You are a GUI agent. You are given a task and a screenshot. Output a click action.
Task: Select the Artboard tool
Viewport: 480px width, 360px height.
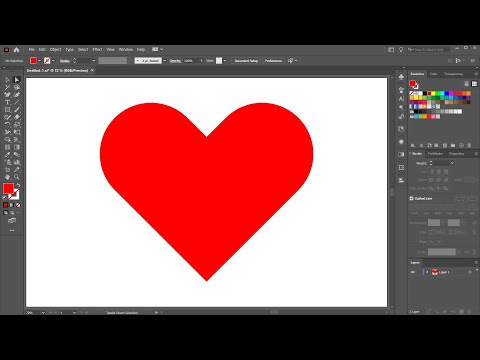7,170
